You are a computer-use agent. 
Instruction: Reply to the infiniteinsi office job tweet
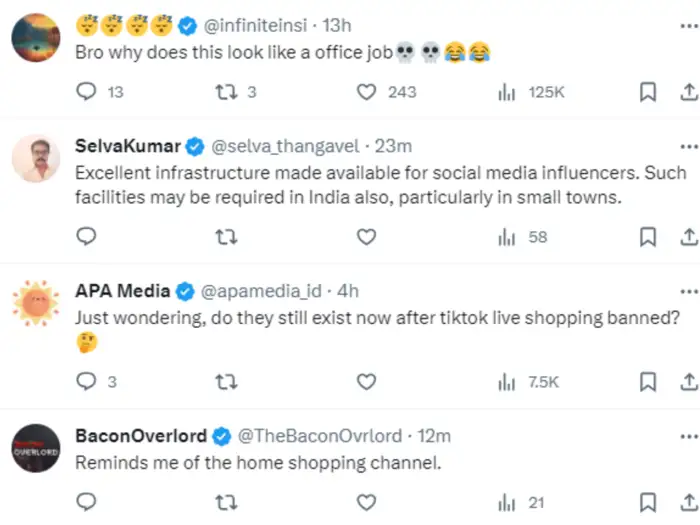click(87, 92)
